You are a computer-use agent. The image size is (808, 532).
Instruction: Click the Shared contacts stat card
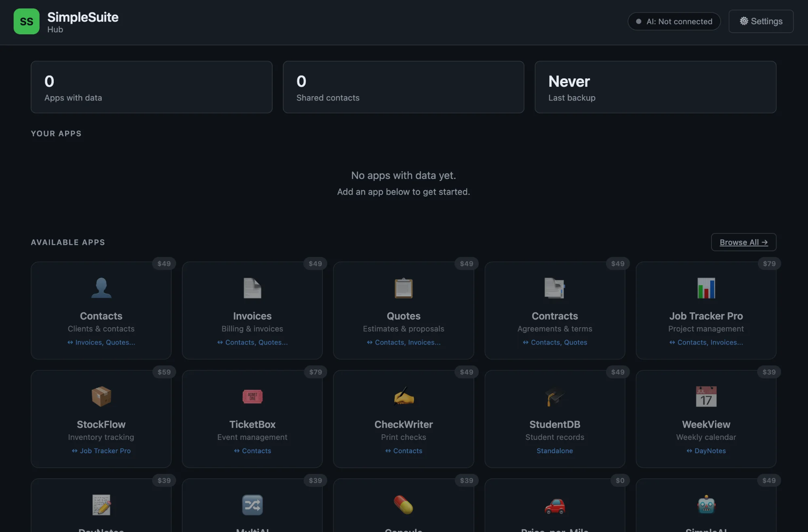pyautogui.click(x=404, y=87)
